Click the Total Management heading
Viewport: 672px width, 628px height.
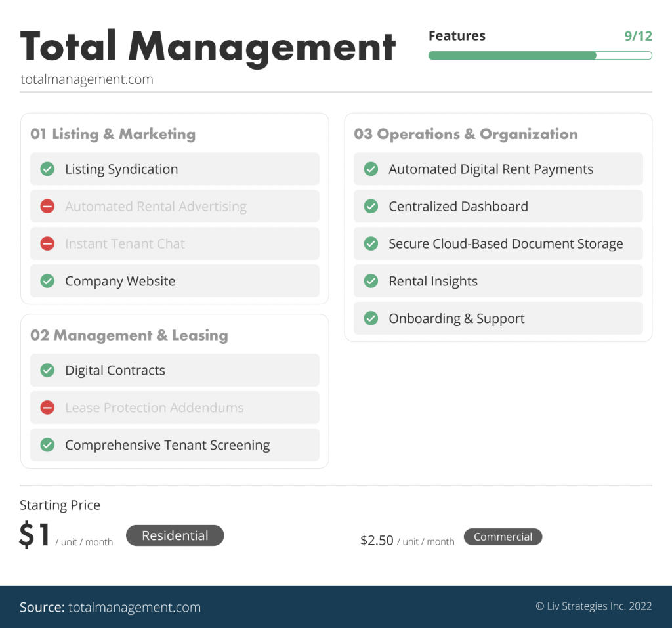(208, 47)
